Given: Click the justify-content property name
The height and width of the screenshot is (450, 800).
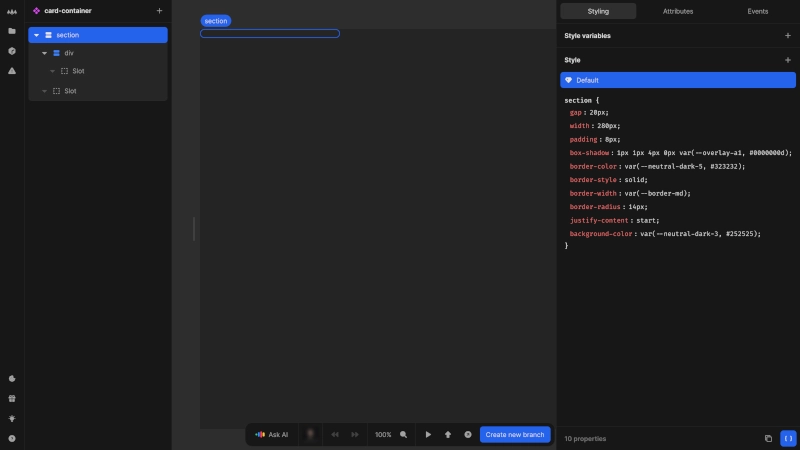Looking at the screenshot, I should tap(599, 220).
